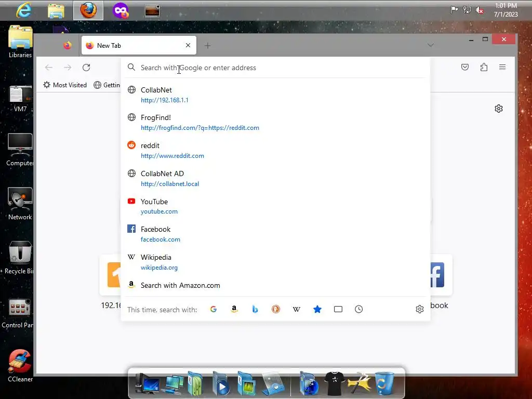This screenshot has width=532, height=399.
Task: Expand the list all tabs chevron
Action: tap(431, 45)
